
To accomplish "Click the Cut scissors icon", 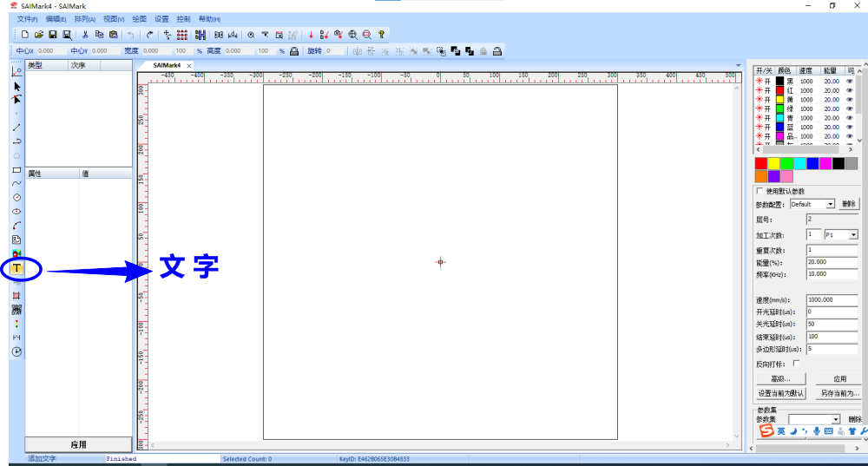I will pos(85,35).
